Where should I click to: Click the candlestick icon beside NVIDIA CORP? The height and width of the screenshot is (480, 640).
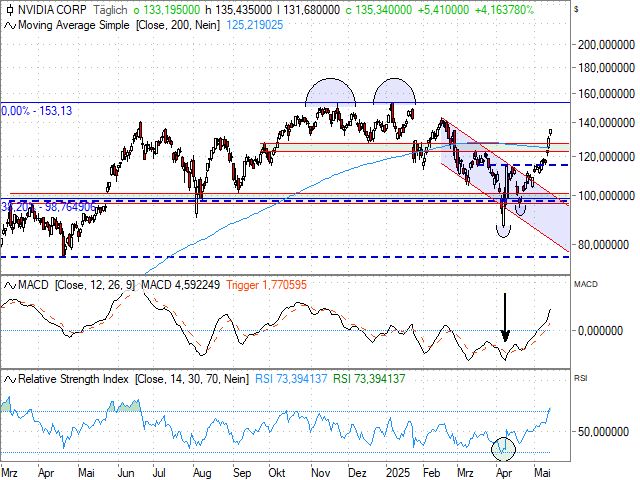coord(9,9)
